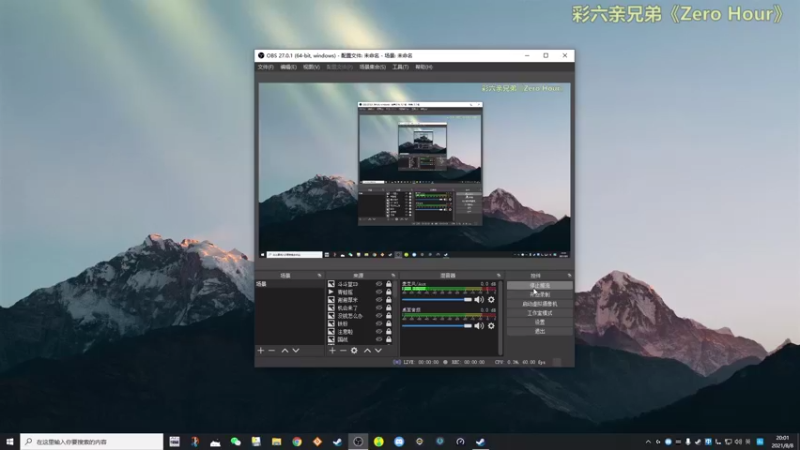Move scene up in Scenes dock
The height and width of the screenshot is (450, 800).
pos(285,351)
